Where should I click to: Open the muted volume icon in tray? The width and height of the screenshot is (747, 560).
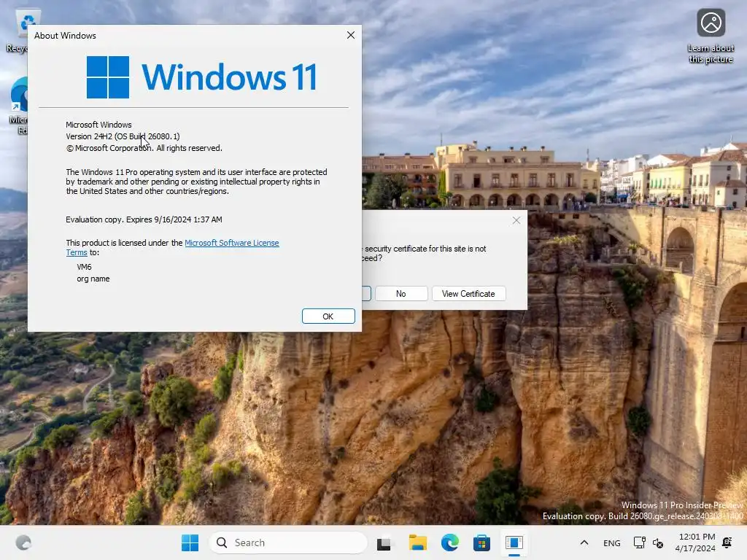(658, 542)
